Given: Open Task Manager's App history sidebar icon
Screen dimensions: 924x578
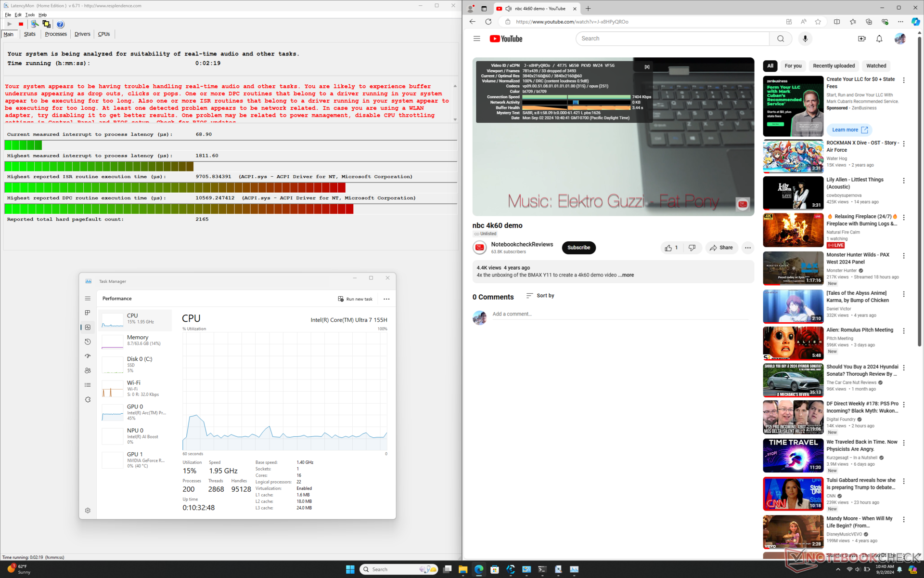Looking at the screenshot, I should 88,342.
